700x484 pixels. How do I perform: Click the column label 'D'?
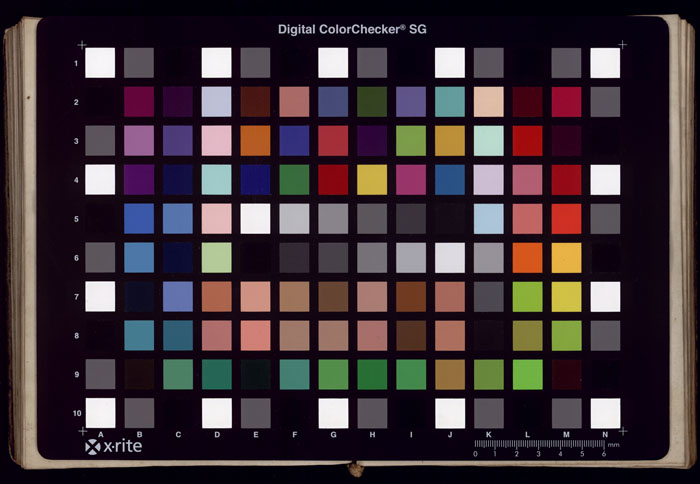pos(217,434)
